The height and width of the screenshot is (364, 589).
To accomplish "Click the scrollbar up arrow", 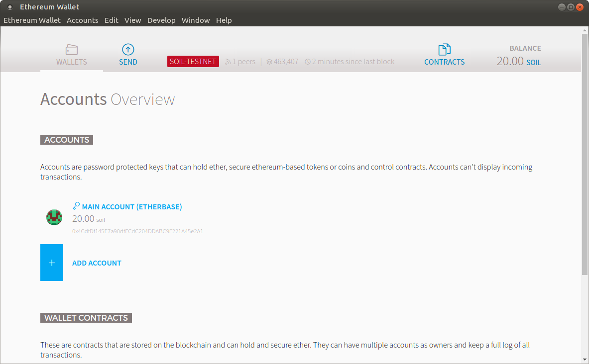I will pyautogui.click(x=585, y=30).
